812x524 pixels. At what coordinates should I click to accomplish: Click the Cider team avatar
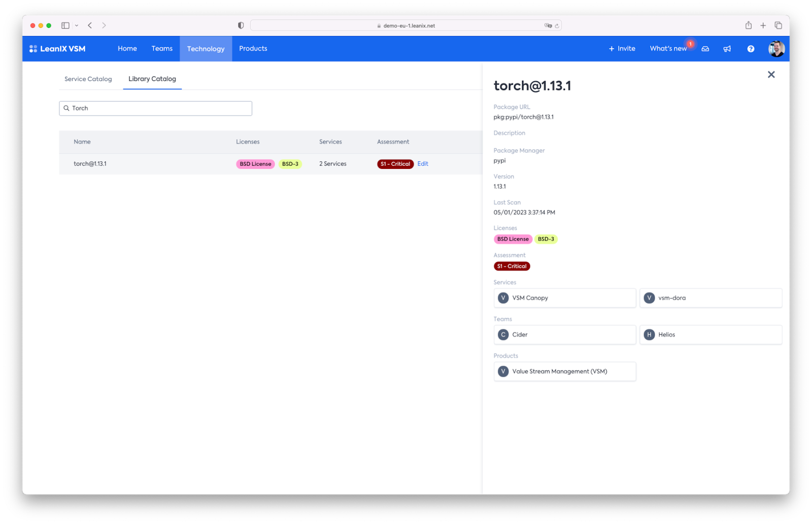tap(503, 335)
